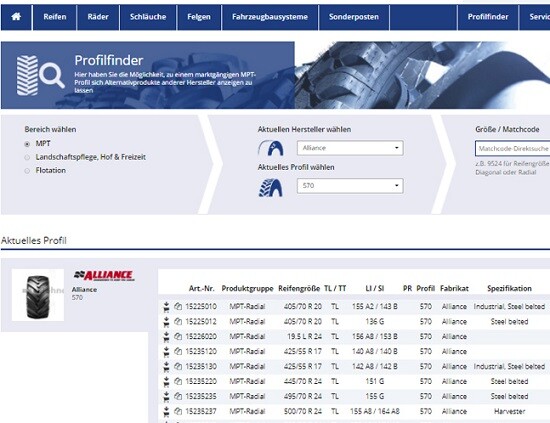
Task: Select the Flotation radio option
Action: (x=27, y=171)
